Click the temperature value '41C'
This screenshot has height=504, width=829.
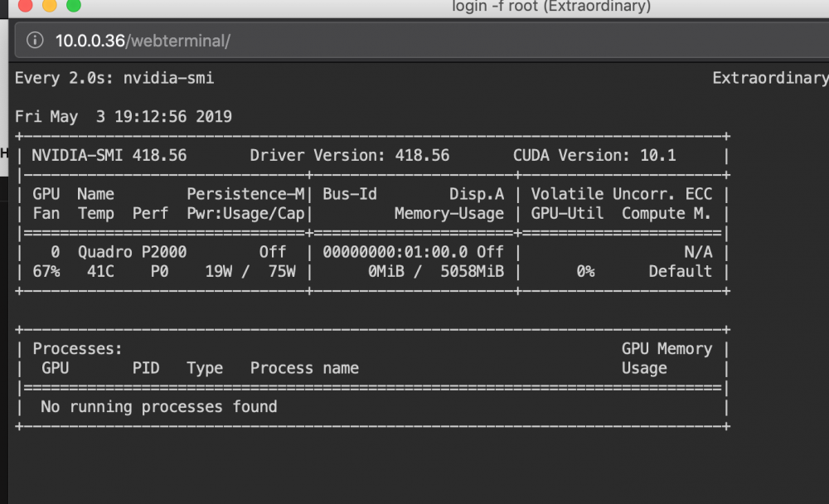pos(100,272)
